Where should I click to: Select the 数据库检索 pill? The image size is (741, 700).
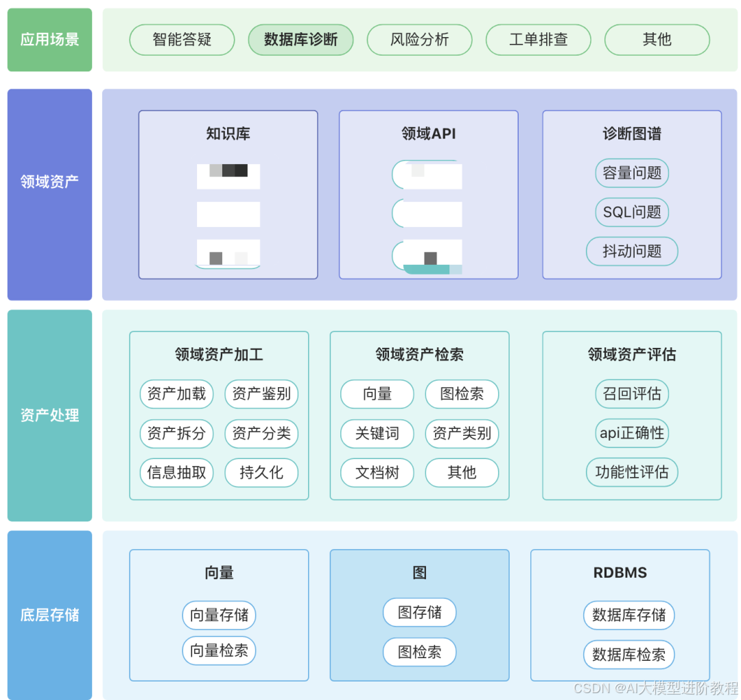pos(629,655)
